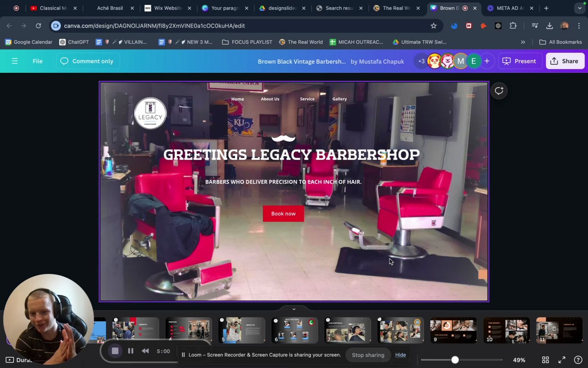Open the Canva hamburger main menu
The height and width of the screenshot is (368, 588).
click(15, 61)
